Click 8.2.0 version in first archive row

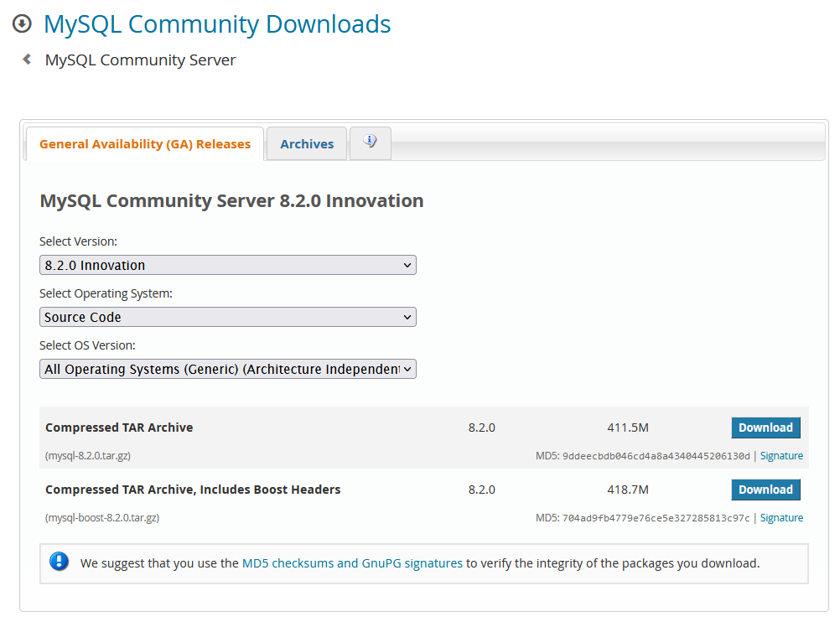[x=481, y=428]
